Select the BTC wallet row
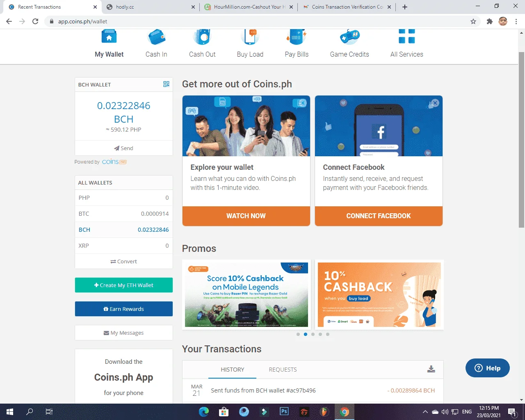 click(x=123, y=214)
